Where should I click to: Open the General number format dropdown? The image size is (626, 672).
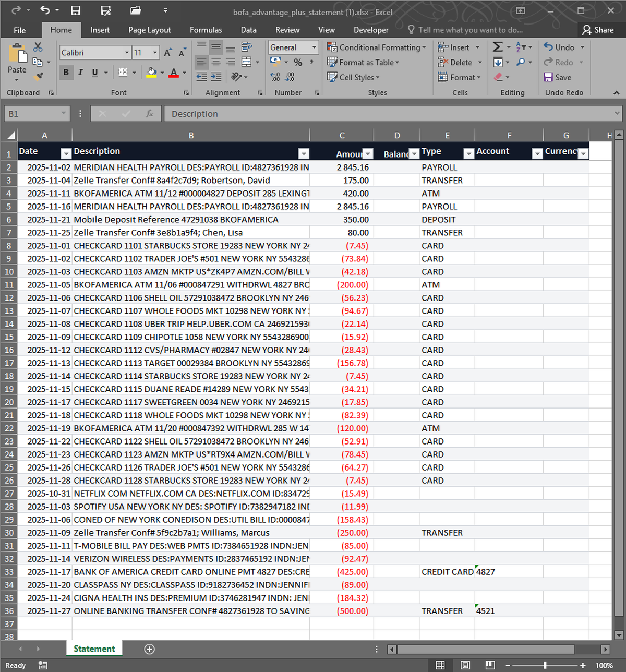click(x=314, y=47)
